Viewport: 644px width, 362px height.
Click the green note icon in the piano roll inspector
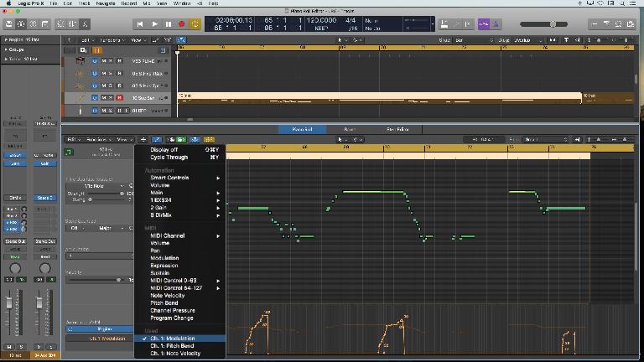click(69, 153)
